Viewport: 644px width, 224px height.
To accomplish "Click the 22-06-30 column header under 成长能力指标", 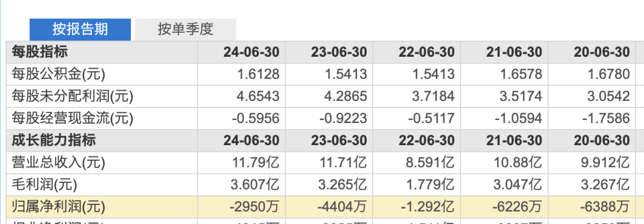I will [427, 140].
